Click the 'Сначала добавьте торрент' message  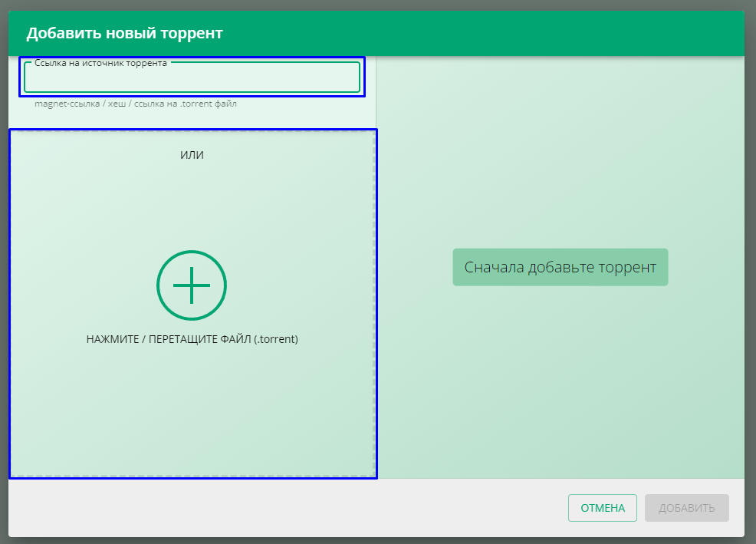tap(560, 267)
